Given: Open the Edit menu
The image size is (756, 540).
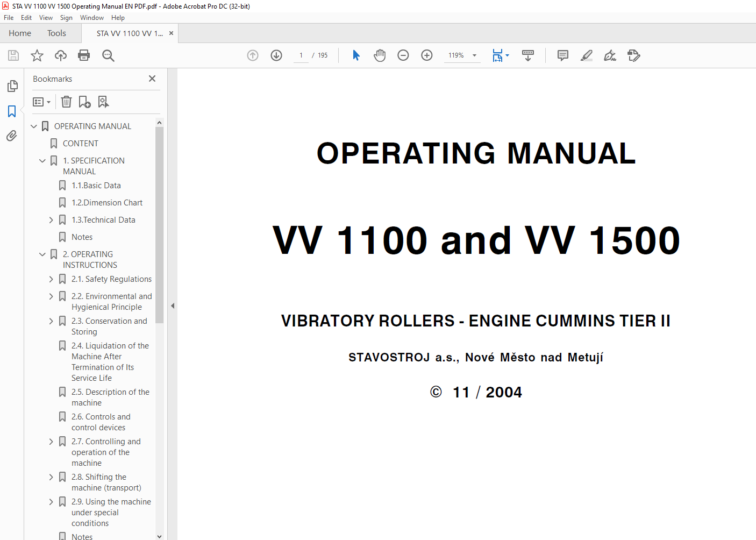Looking at the screenshot, I should 26,18.
